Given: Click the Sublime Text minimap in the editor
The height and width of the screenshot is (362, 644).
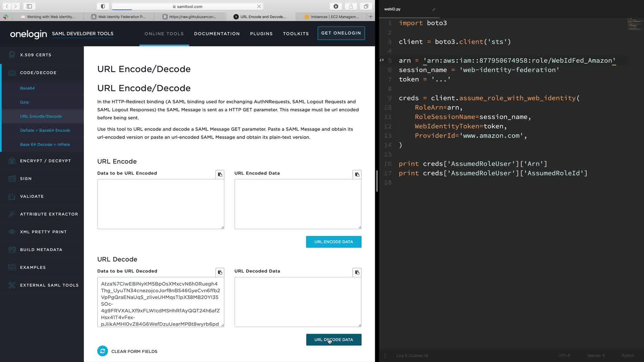Looking at the screenshot, I should 634,24.
